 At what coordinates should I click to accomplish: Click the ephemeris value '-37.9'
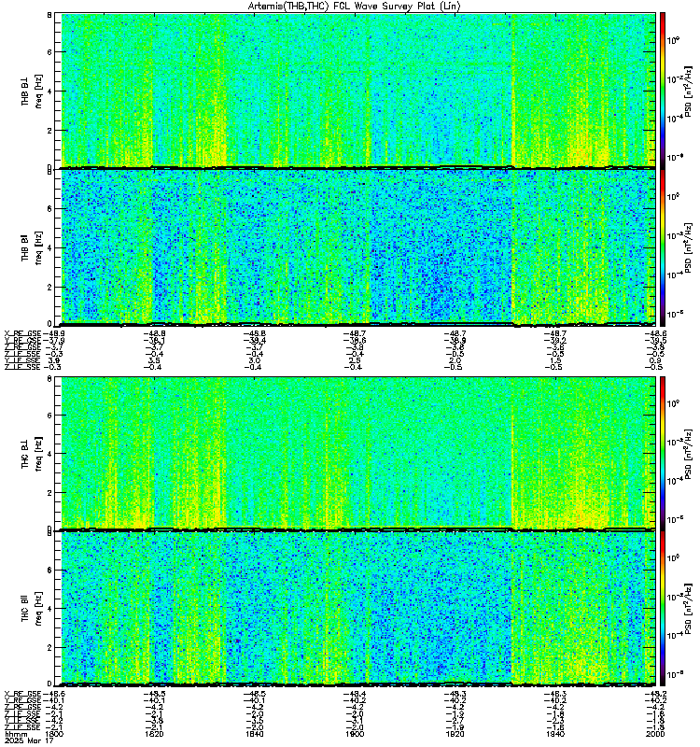pyautogui.click(x=54, y=340)
